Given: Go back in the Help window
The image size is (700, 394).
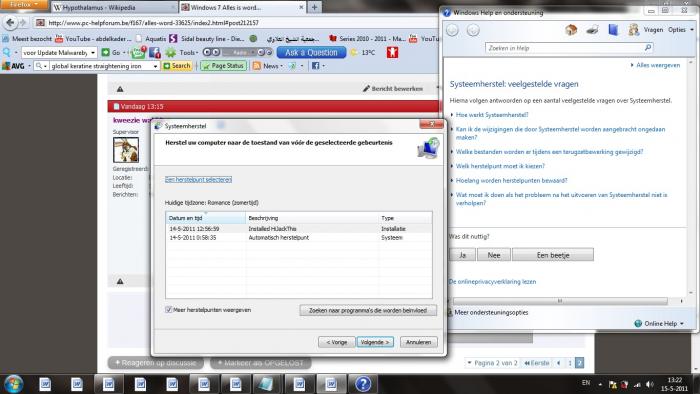Looking at the screenshot, I should (x=452, y=30).
